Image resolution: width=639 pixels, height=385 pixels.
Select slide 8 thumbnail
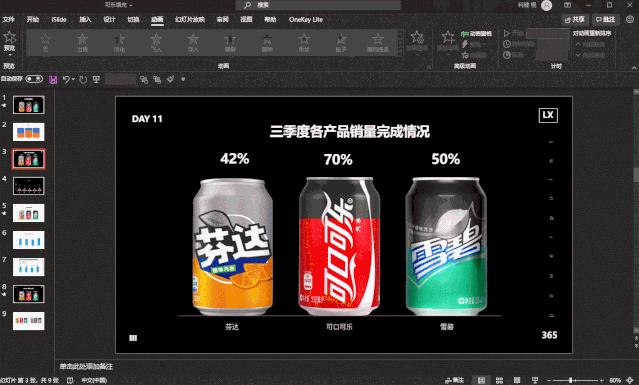pyautogui.click(x=29, y=294)
